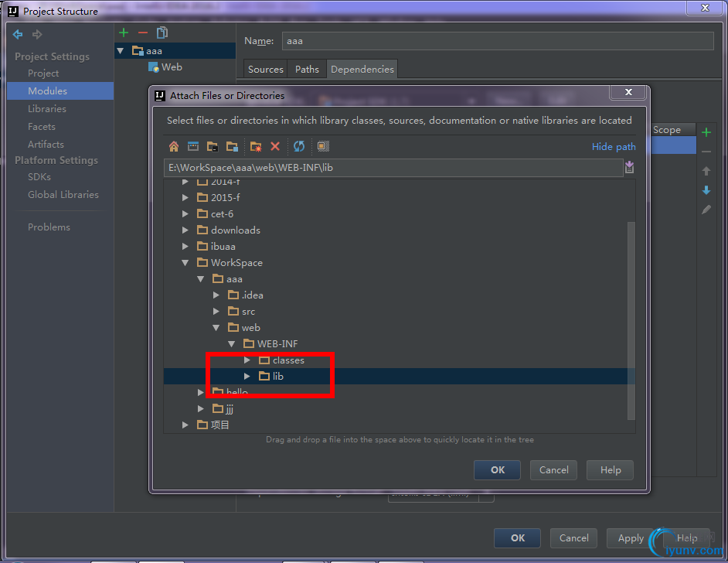Expand the 2015-f folder
Image resolution: width=728 pixels, height=563 pixels.
185,198
